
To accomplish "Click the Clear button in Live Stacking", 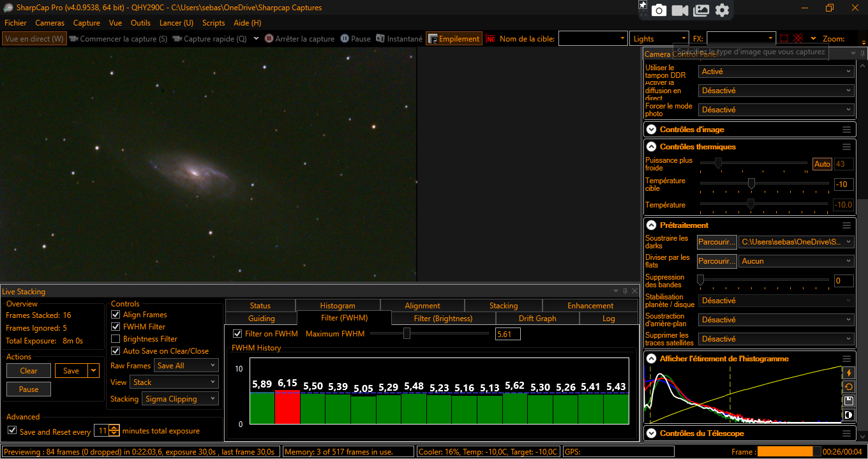I will tap(28, 370).
